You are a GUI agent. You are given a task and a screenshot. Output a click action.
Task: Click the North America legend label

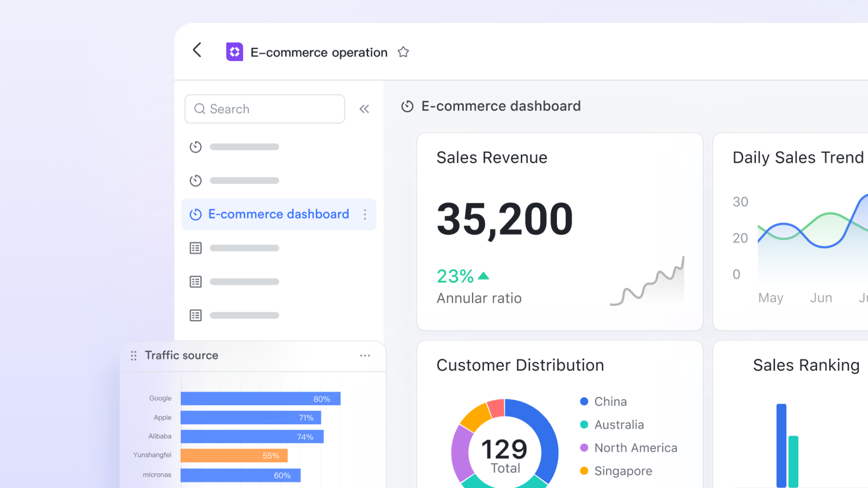(x=636, y=448)
